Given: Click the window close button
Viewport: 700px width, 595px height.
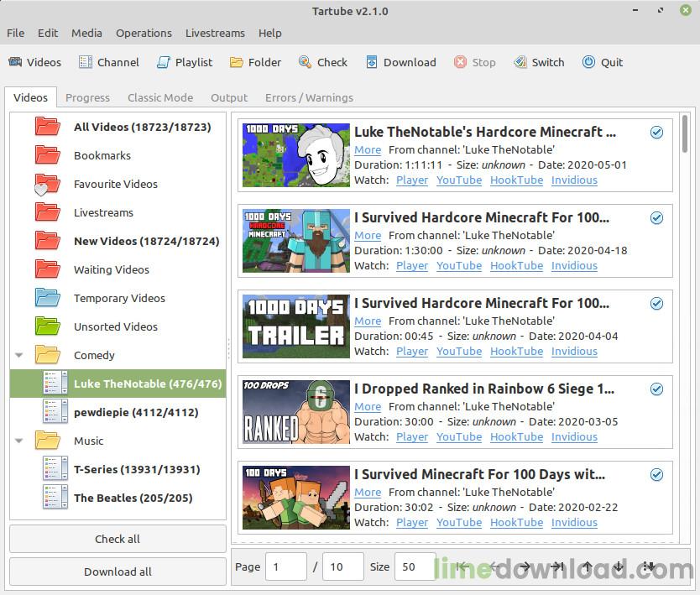Looking at the screenshot, I should click(685, 10).
